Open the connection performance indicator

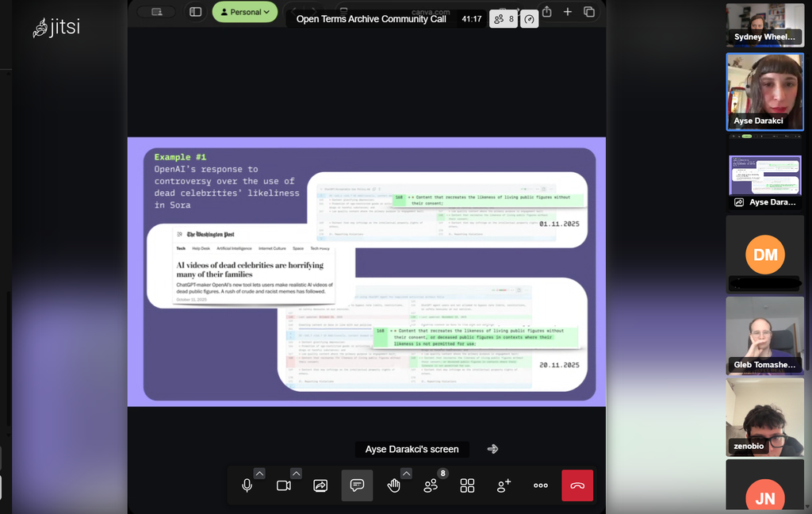[529, 19]
